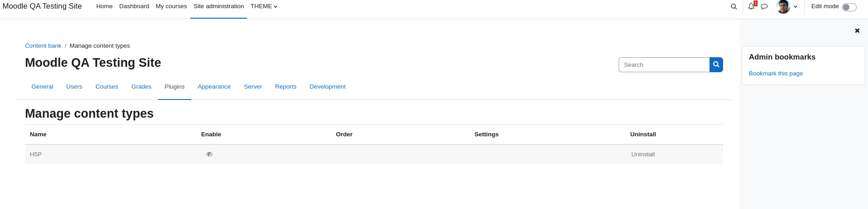Open the Development tab
The height and width of the screenshot is (209, 868).
pyautogui.click(x=327, y=87)
